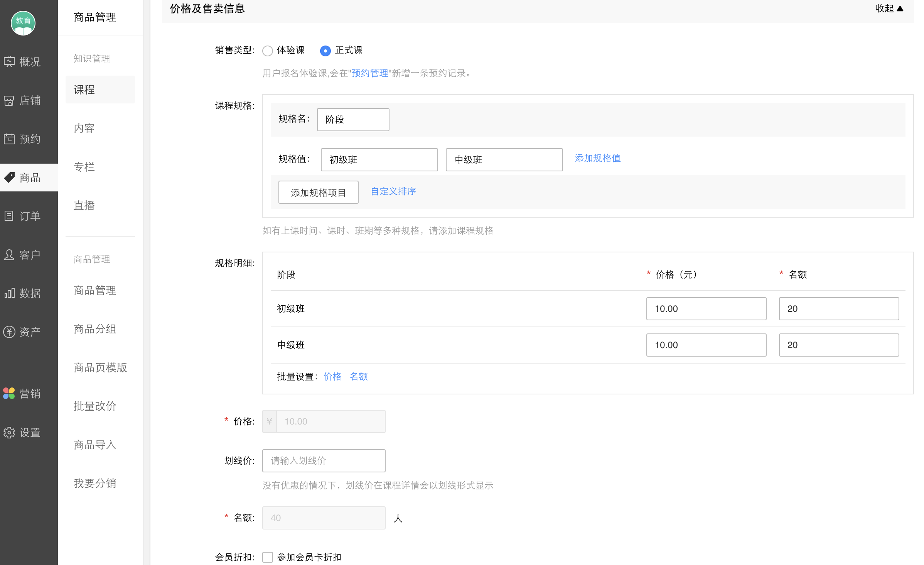Select the 商品 tag icon
The image size is (924, 565).
9,178
